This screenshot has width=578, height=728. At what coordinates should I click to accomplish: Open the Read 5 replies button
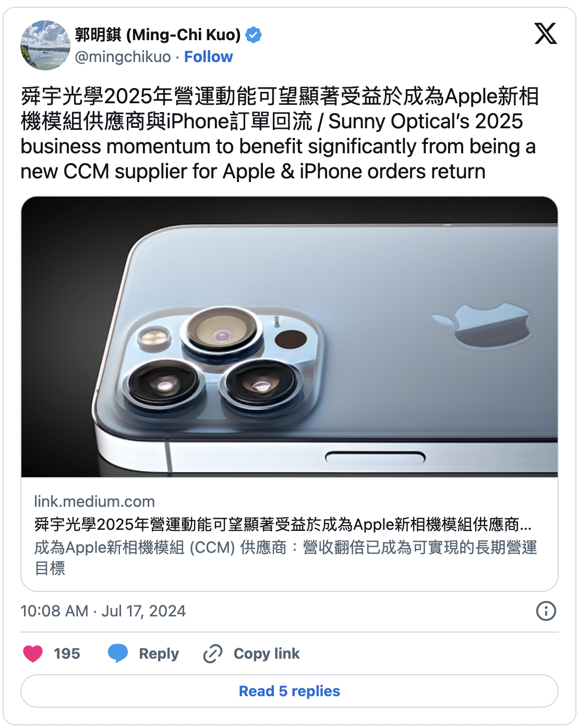[x=290, y=691]
